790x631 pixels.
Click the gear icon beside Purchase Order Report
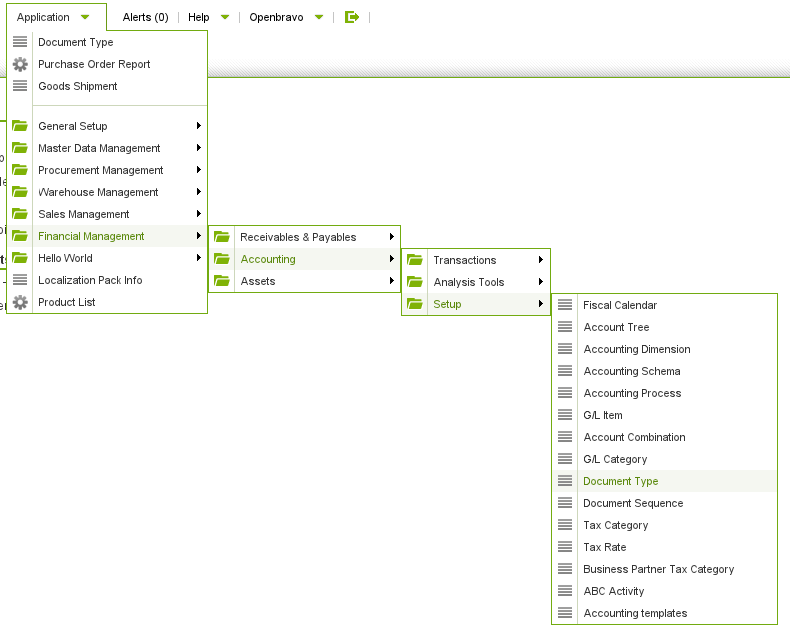click(x=20, y=64)
